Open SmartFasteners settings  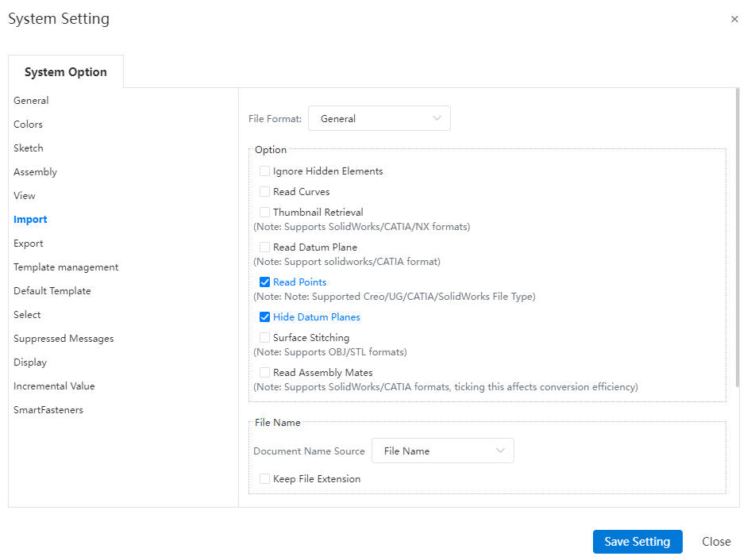pyautogui.click(x=48, y=410)
